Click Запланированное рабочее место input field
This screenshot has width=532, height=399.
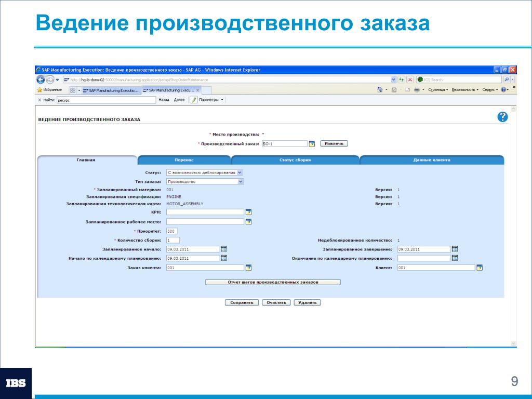coord(205,221)
